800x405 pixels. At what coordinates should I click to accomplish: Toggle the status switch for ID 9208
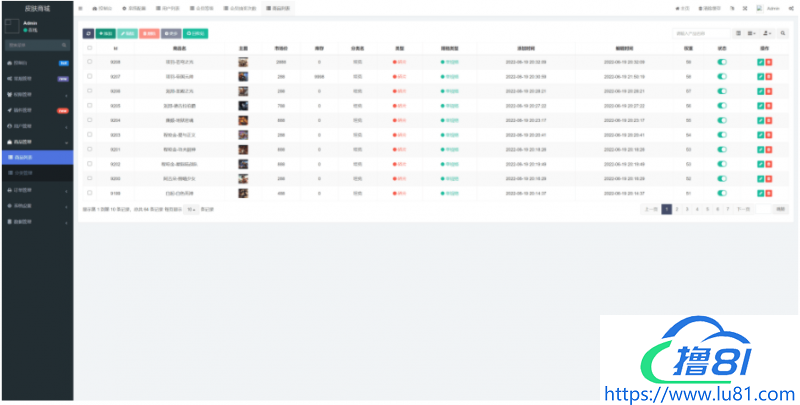pyautogui.click(x=722, y=62)
